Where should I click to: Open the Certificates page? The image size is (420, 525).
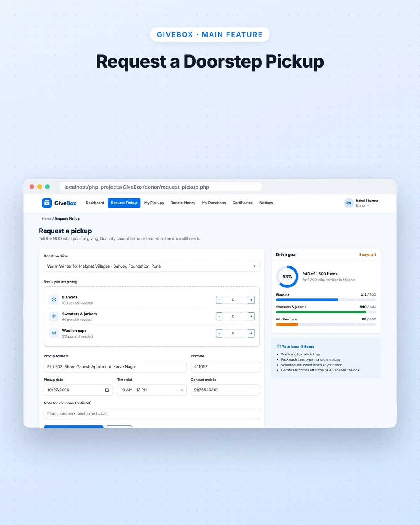tap(242, 203)
